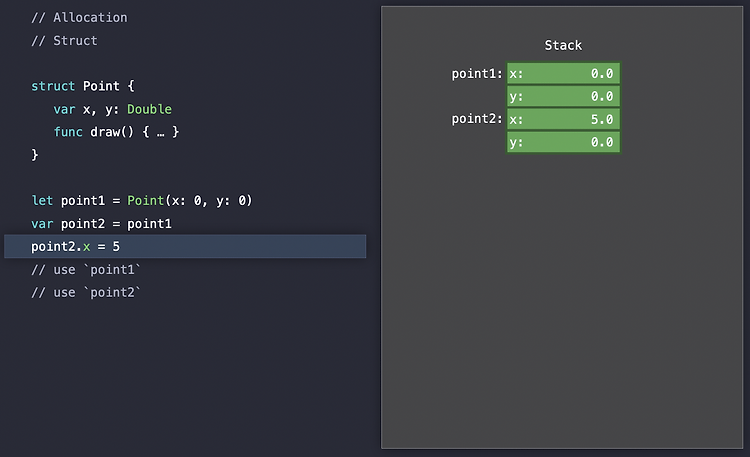The image size is (750, 457).
Task: Click the '// use `point1`' comment
Action: [x=86, y=269]
